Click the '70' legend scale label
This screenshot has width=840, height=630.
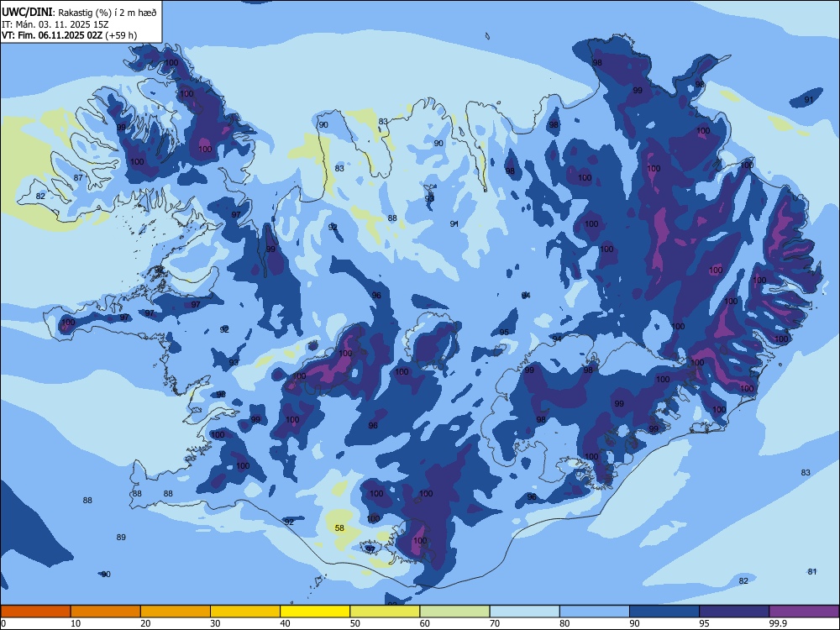pos(495,623)
